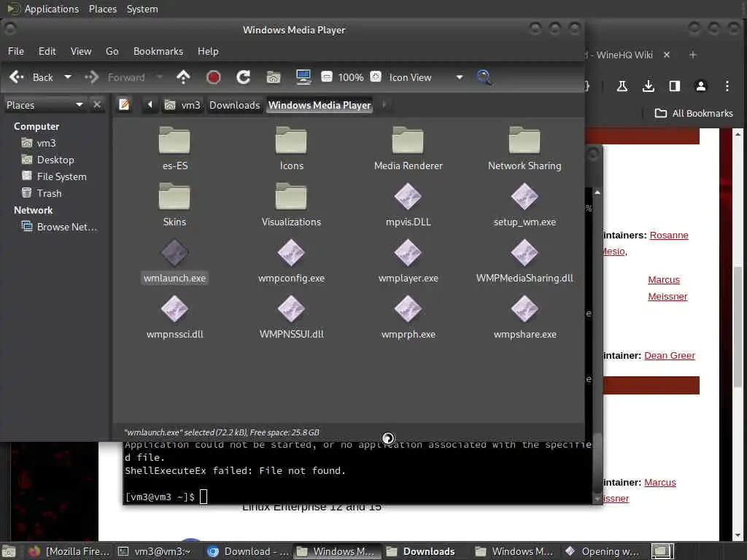This screenshot has height=560, width=747.
Task: Open All Bookmarks folder in browser
Action: coord(694,113)
